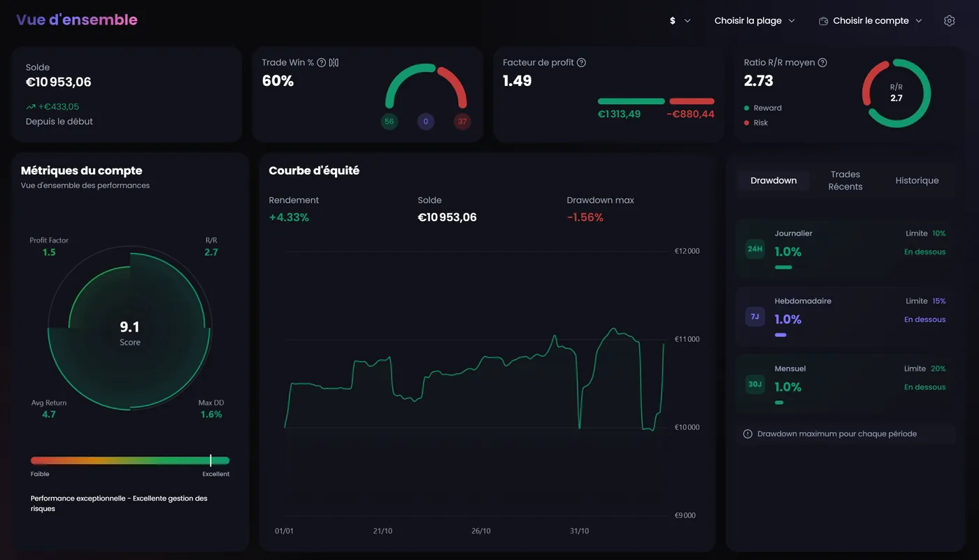Click the Faible to Excellent score gradient bar

point(130,461)
